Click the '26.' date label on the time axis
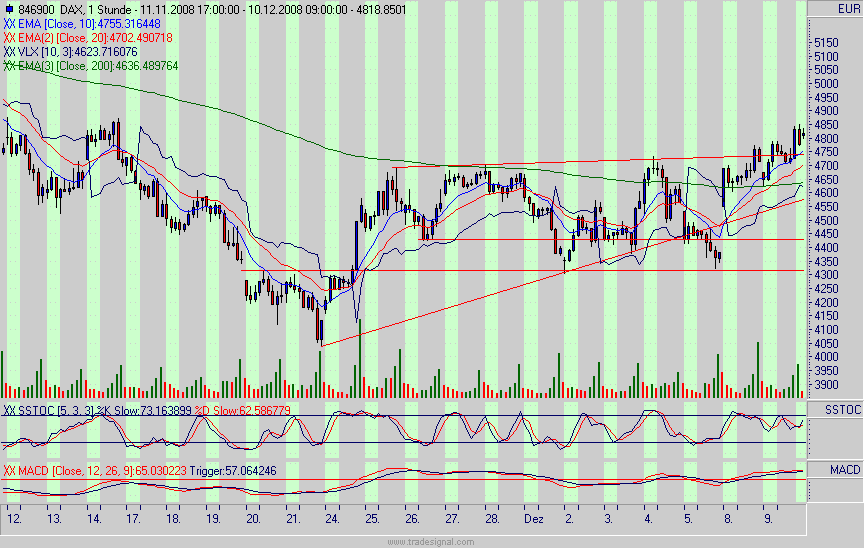 click(413, 519)
